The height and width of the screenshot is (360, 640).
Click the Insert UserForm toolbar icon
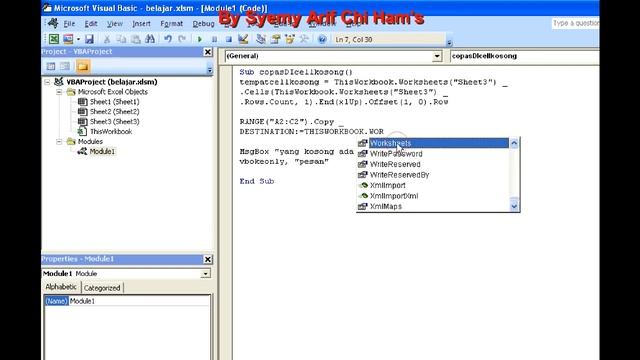pyautogui.click(x=68, y=39)
